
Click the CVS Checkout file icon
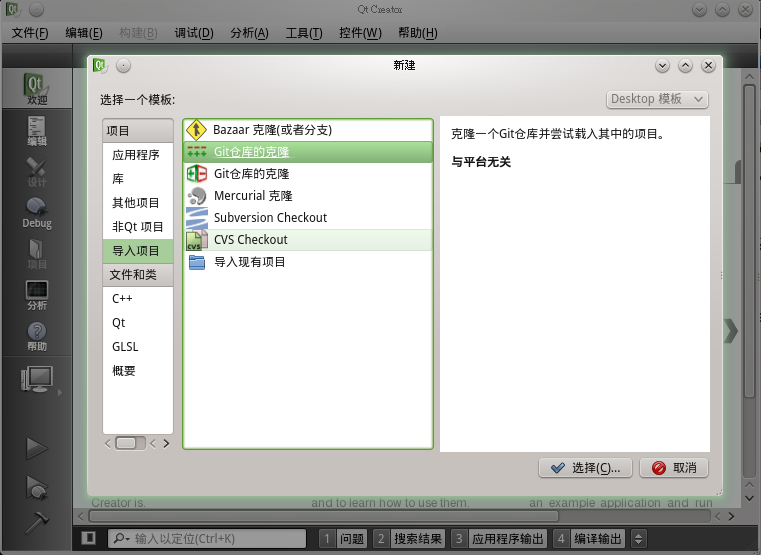[x=197, y=240]
